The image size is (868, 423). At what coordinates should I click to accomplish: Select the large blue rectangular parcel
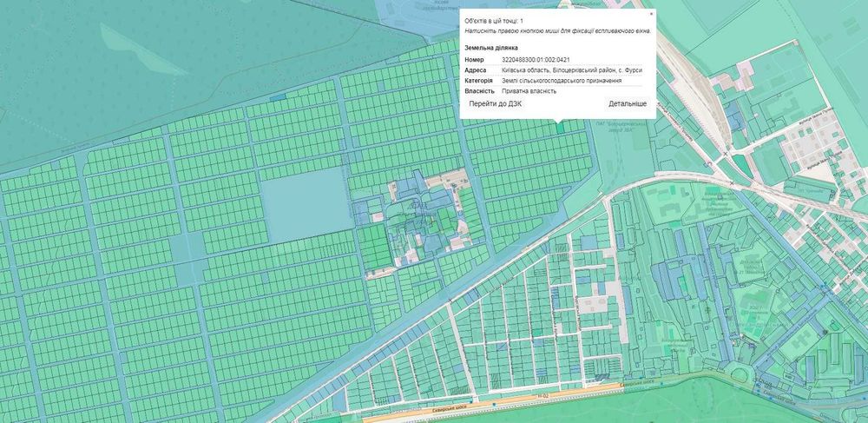click(308, 205)
